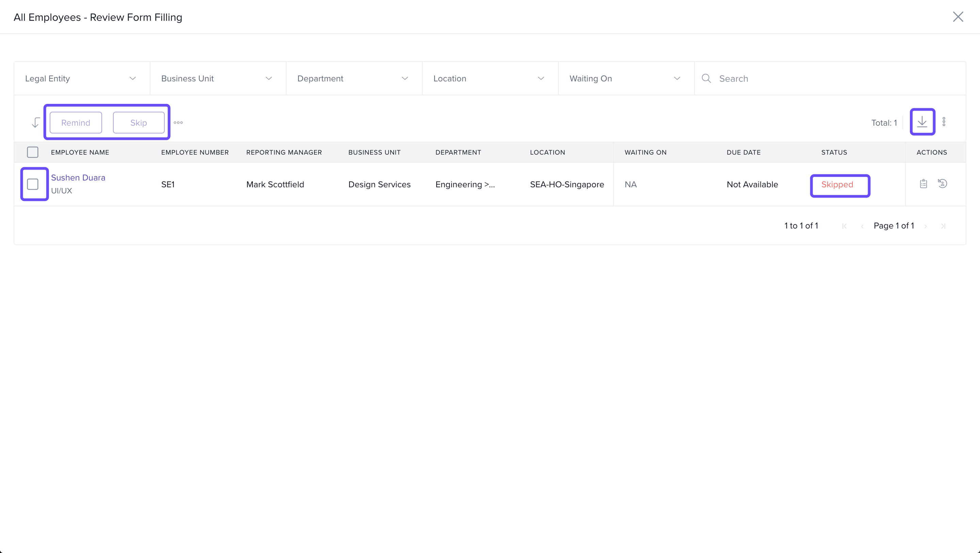Click the download export icon
Viewport: 980px width, 553px height.
point(922,122)
